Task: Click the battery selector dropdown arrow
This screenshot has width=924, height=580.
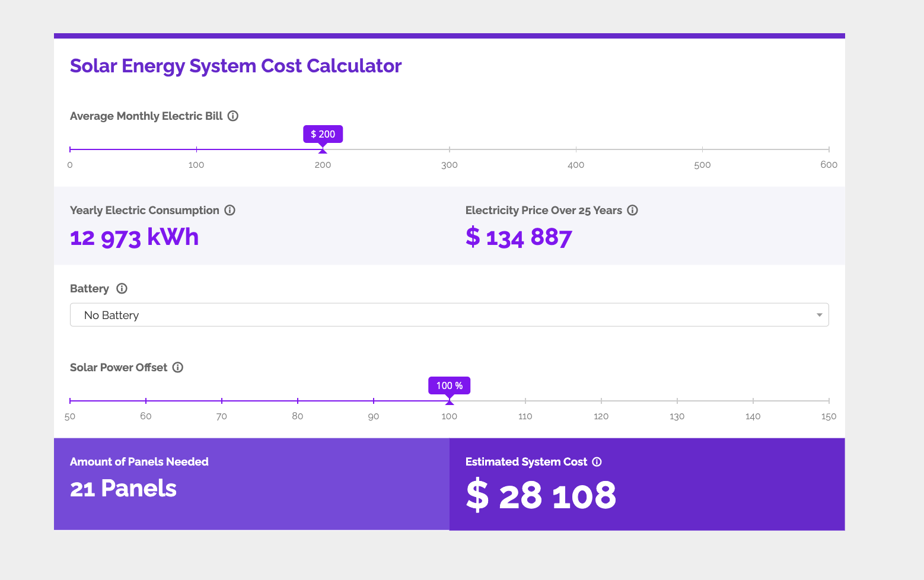Action: point(819,315)
